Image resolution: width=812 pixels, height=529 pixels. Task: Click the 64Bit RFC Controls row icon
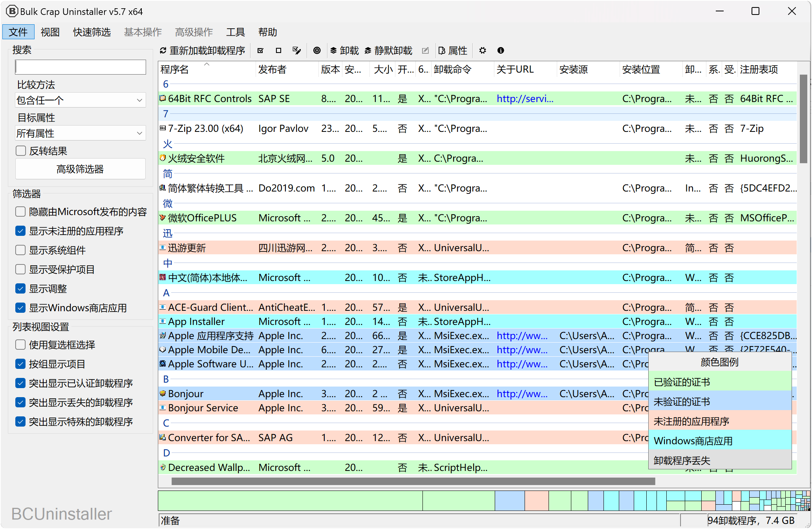(x=163, y=99)
